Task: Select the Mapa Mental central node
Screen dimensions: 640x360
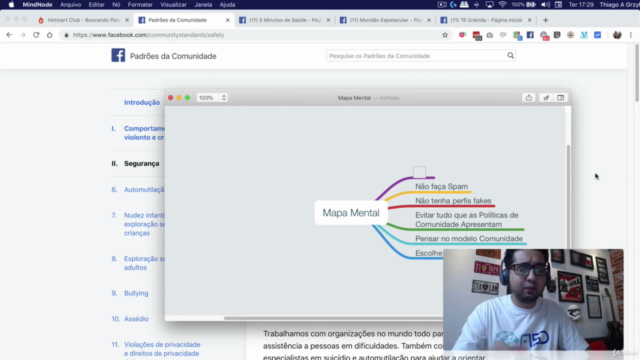Action: 351,213
